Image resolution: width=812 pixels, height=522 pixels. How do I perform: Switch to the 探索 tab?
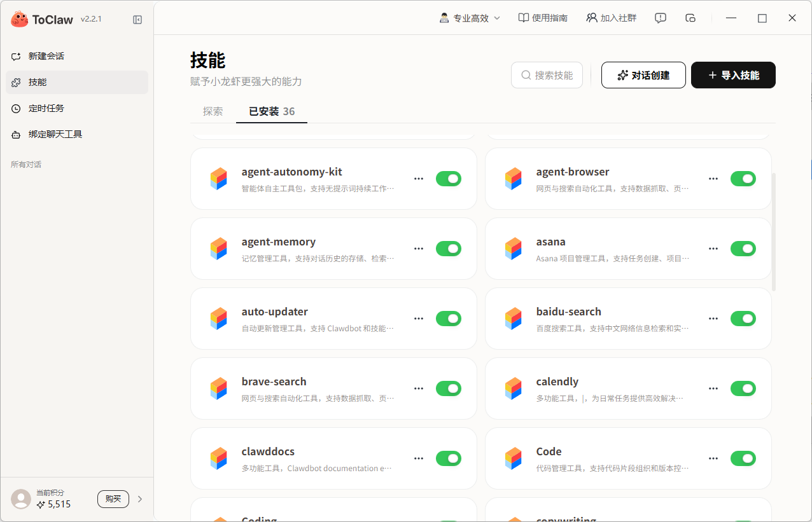(x=213, y=111)
